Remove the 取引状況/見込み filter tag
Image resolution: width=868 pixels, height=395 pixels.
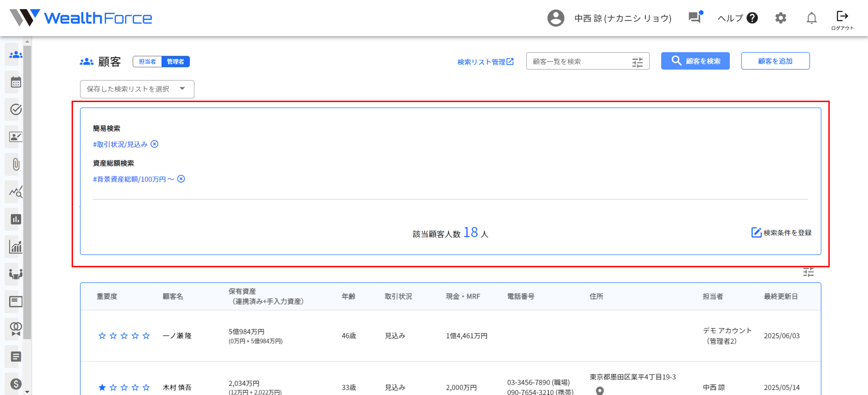tap(154, 144)
